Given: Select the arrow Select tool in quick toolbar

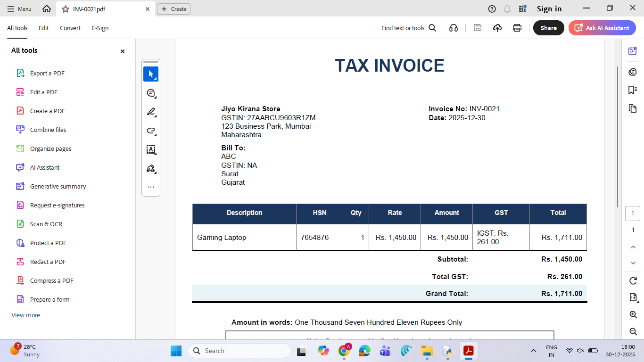Looking at the screenshot, I should point(151,74).
